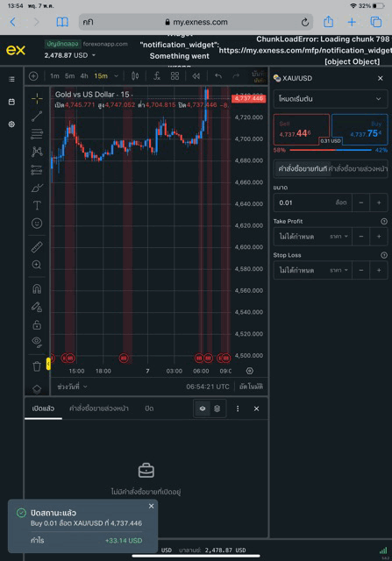Open the ruler measure tool

(37, 247)
